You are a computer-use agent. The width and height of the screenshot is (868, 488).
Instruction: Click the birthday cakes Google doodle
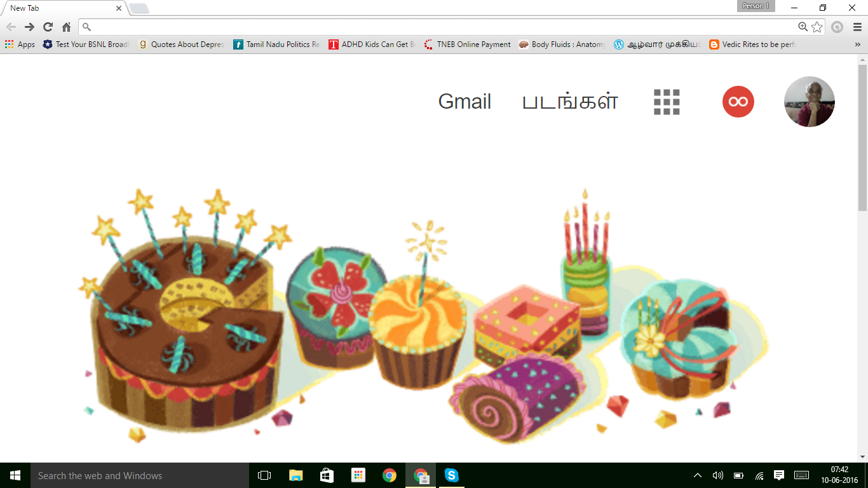coord(424,315)
